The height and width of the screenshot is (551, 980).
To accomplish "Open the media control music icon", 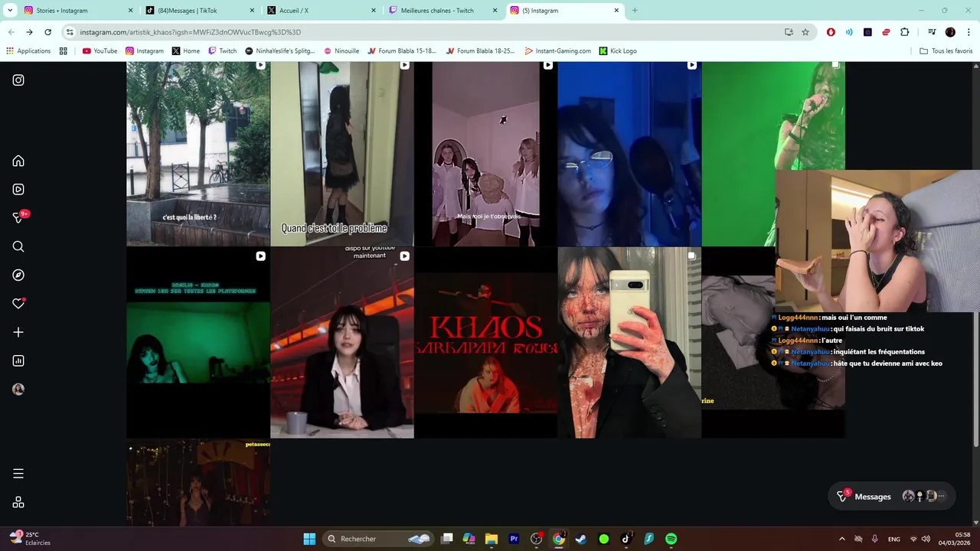I will (932, 32).
